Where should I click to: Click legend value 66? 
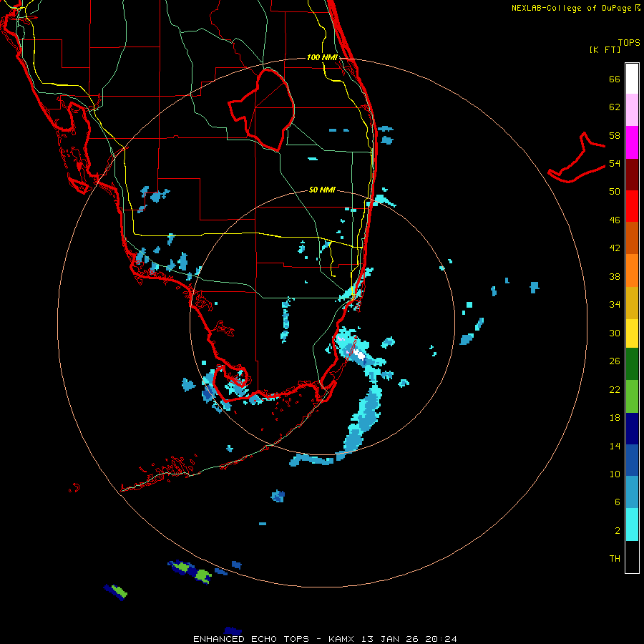click(615, 79)
